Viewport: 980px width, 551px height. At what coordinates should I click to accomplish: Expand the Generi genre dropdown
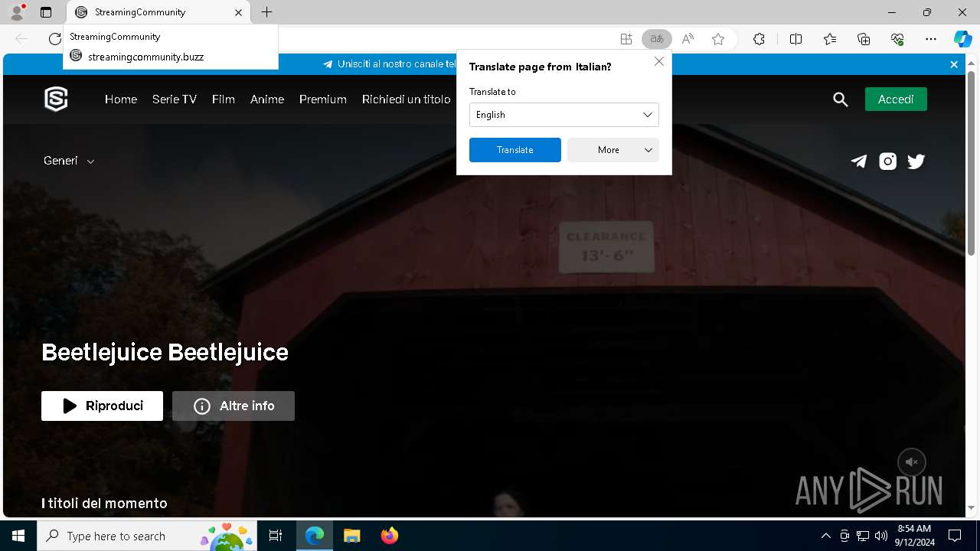69,161
